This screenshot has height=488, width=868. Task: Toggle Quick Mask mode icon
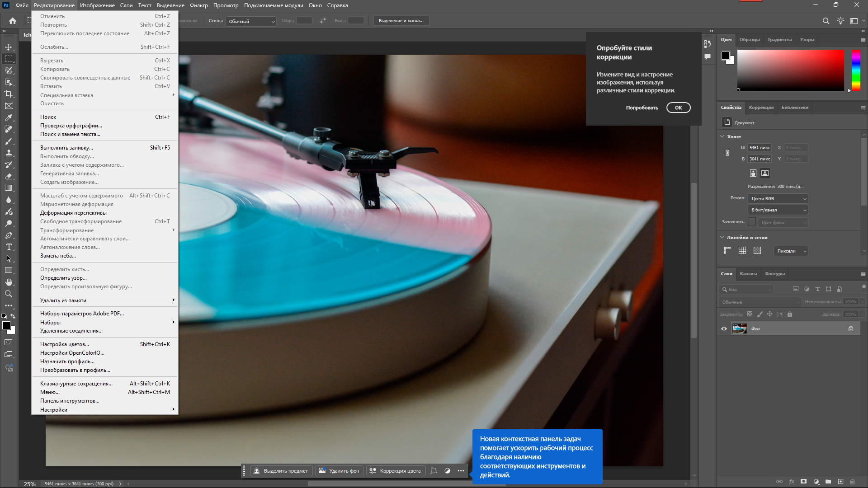click(9, 343)
